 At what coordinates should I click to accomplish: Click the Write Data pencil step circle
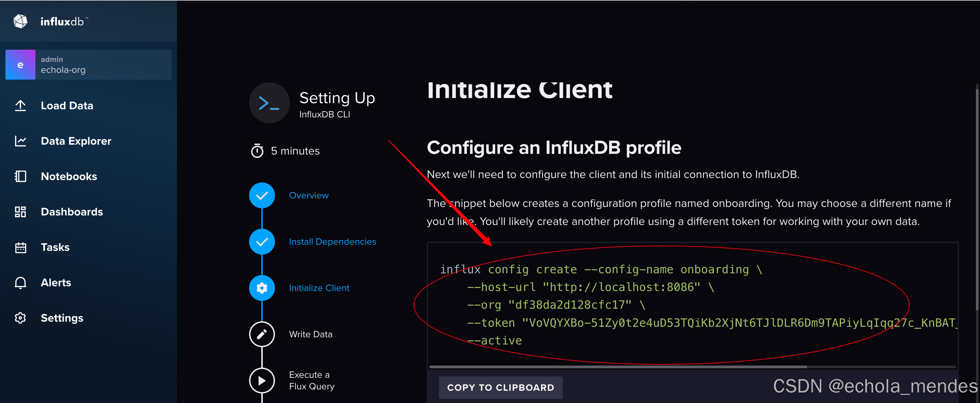pyautogui.click(x=262, y=335)
